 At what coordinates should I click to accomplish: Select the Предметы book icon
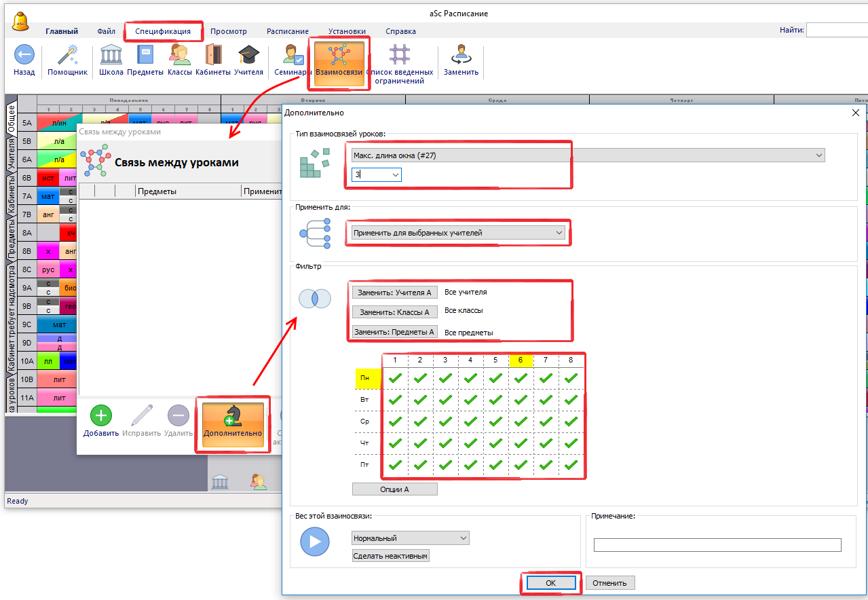click(145, 56)
